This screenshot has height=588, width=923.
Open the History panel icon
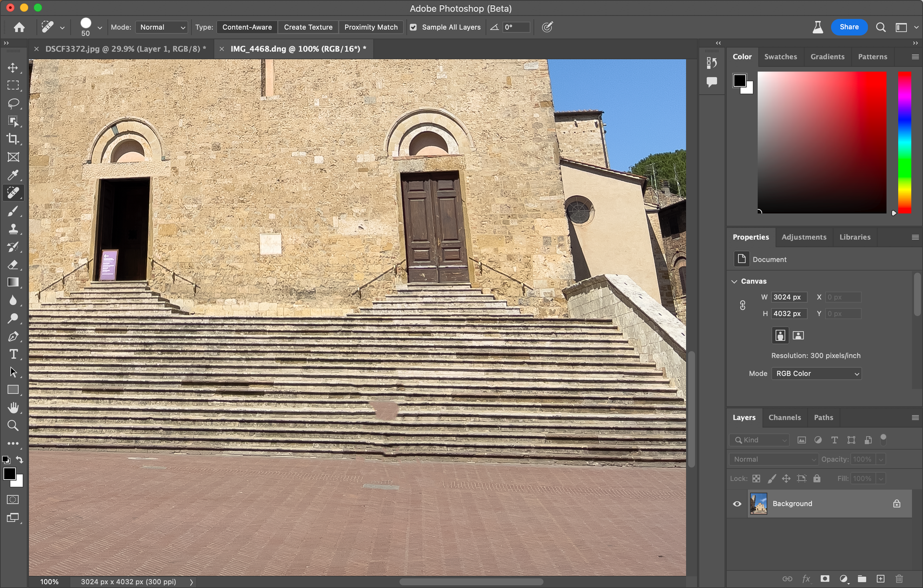712,63
